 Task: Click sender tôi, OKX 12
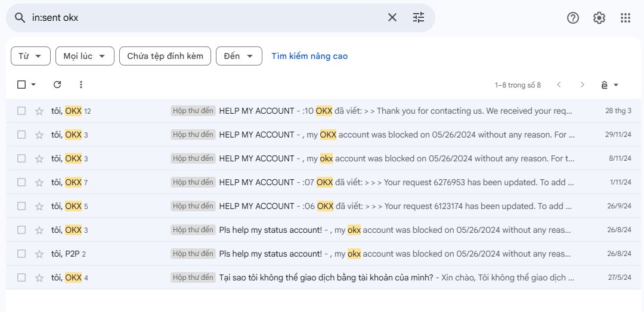coord(71,111)
